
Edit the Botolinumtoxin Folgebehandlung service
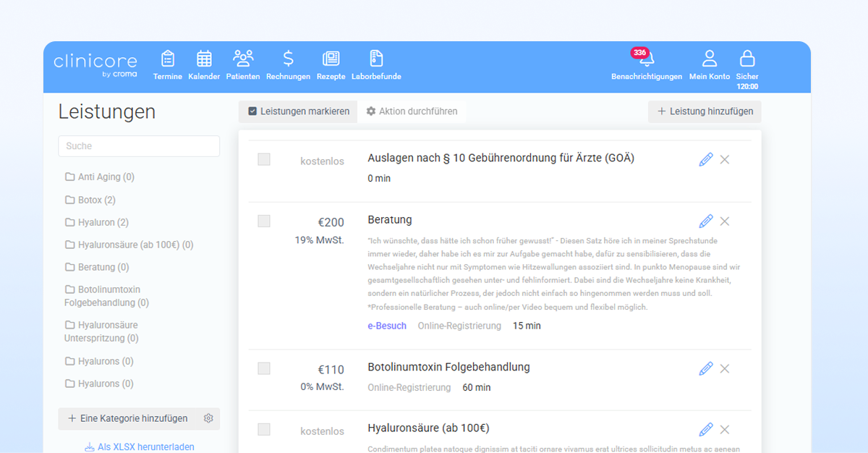(706, 368)
